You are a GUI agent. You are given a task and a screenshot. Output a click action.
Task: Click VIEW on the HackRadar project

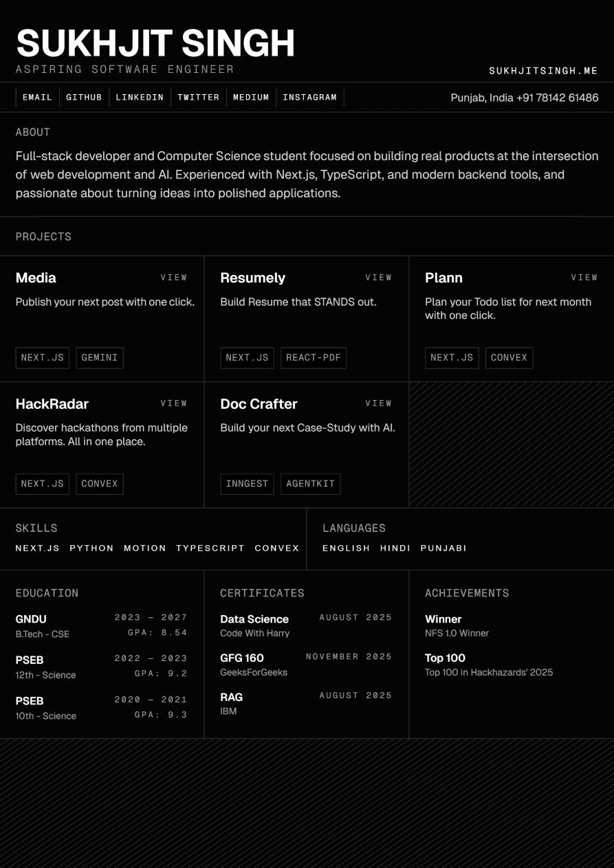coord(174,403)
